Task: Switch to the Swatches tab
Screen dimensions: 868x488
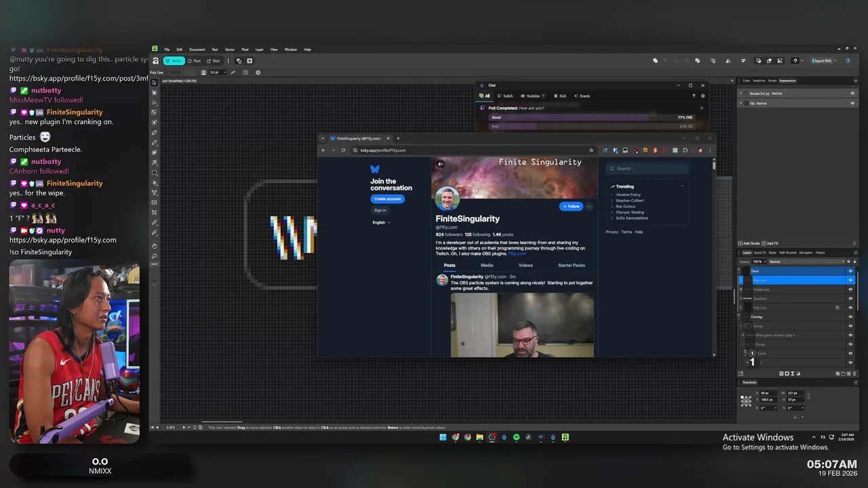Action: (759, 81)
